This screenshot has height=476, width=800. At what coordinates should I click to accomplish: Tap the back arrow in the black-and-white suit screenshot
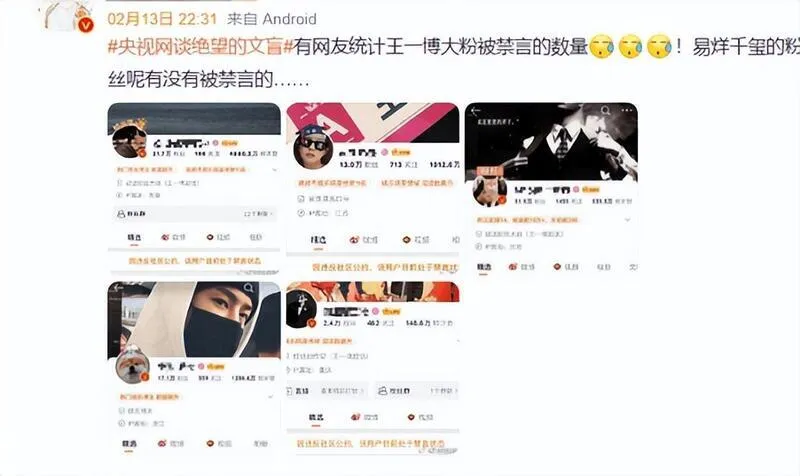476,111
